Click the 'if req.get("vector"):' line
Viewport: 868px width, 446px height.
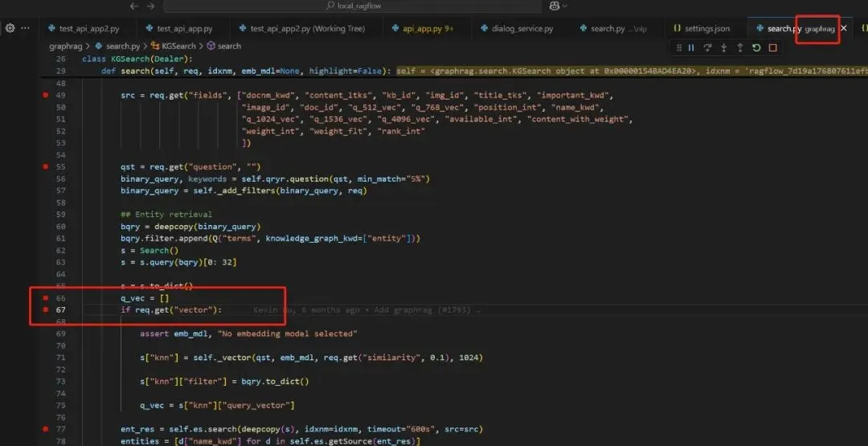point(172,310)
